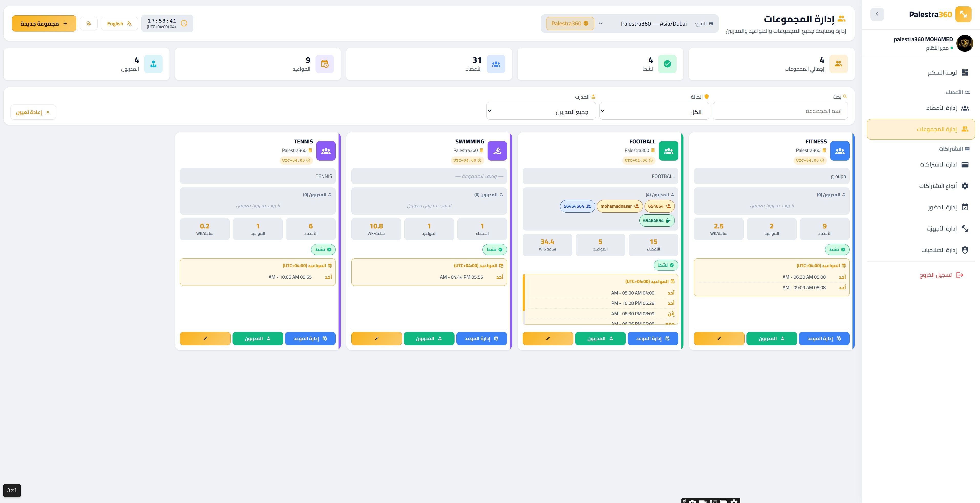The height and width of the screenshot is (503, 980).
Task: Switch language to English
Action: point(119,24)
